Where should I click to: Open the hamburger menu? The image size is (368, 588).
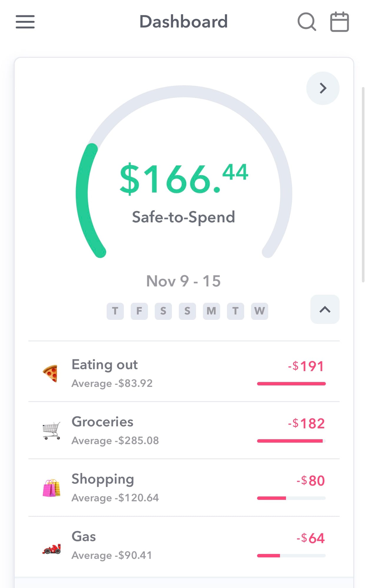(x=25, y=22)
